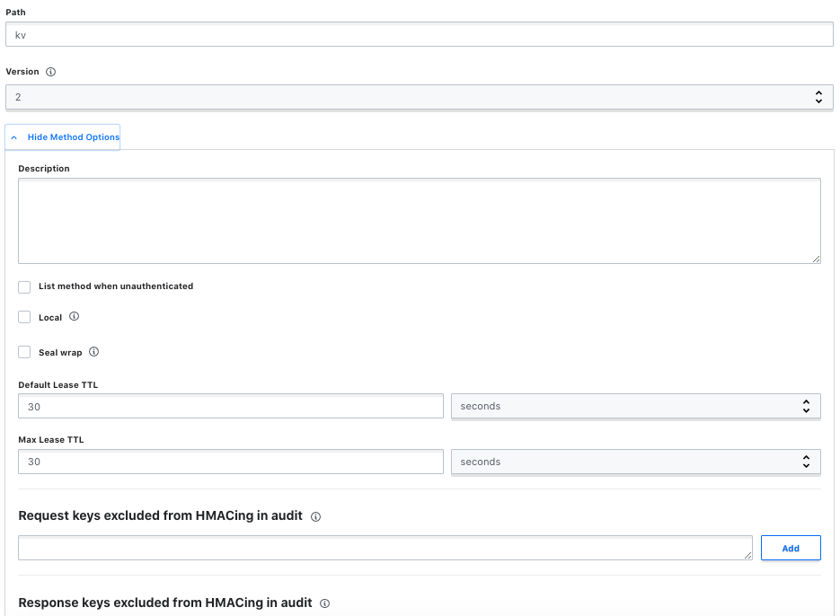Check the Seal wrap checkbox

tap(24, 352)
